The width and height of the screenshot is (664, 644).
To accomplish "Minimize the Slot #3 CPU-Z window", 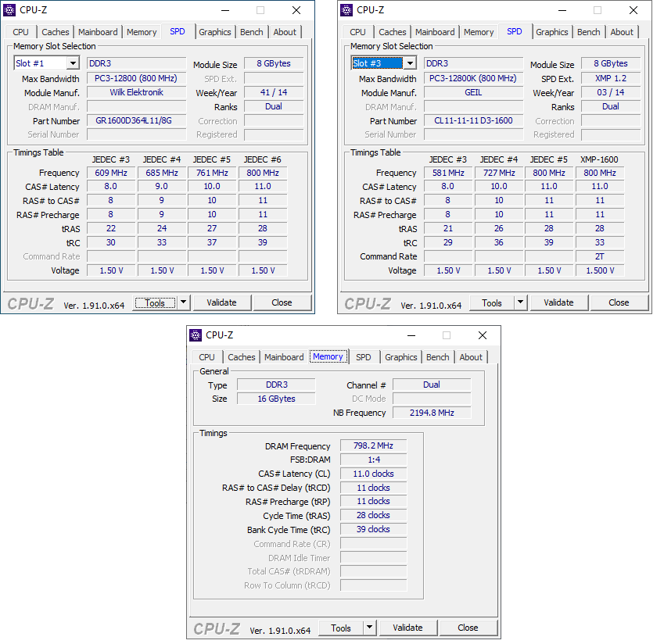I will pyautogui.click(x=562, y=11).
